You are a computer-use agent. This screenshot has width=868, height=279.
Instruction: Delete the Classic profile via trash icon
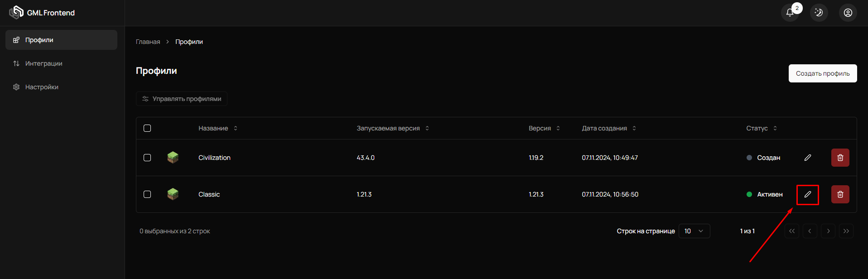click(840, 194)
